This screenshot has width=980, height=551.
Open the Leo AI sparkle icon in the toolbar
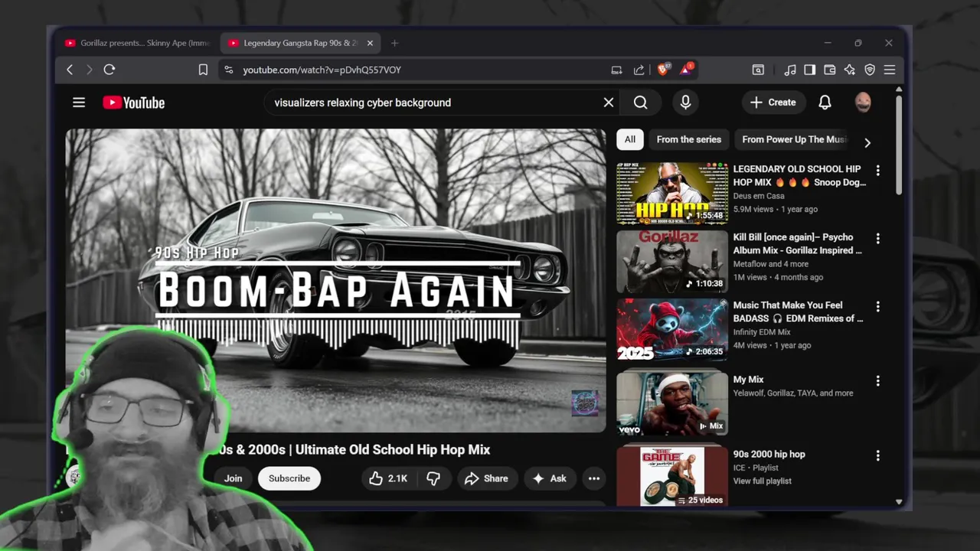(850, 70)
